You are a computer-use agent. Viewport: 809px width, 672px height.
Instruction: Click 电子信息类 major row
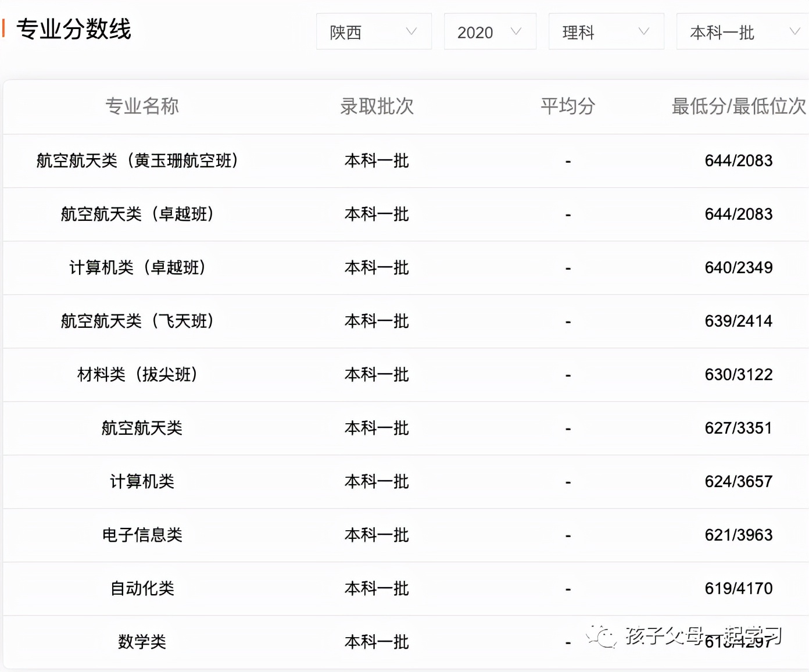[x=142, y=535]
